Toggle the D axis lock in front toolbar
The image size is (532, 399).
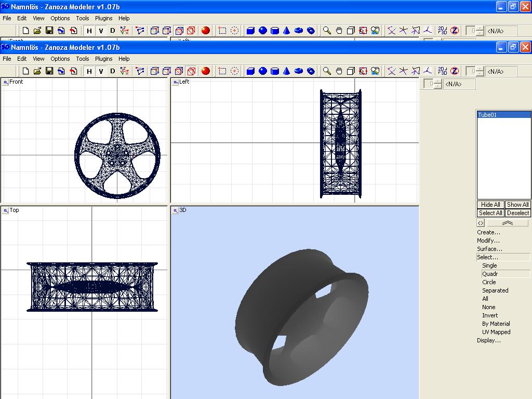pos(112,71)
